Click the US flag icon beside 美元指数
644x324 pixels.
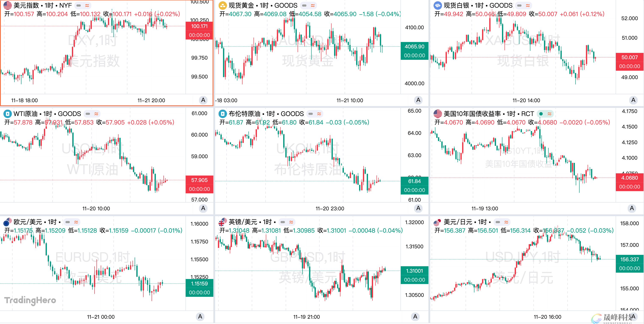click(7, 5)
